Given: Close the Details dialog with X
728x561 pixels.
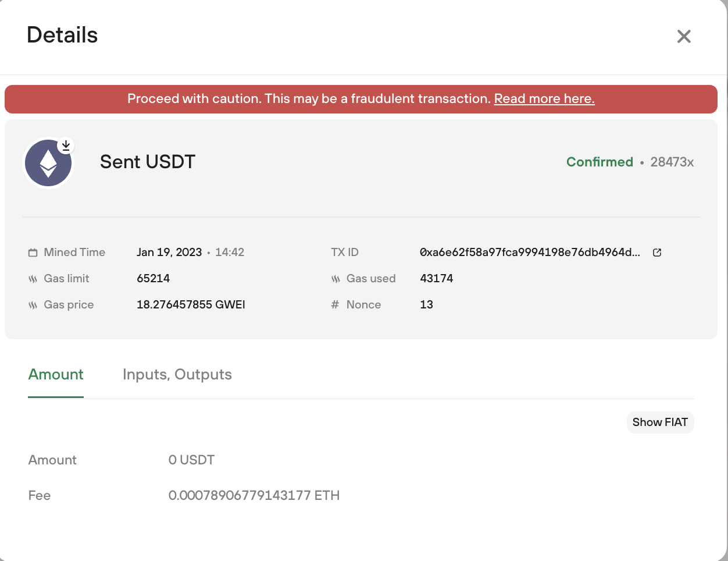Looking at the screenshot, I should pos(684,36).
